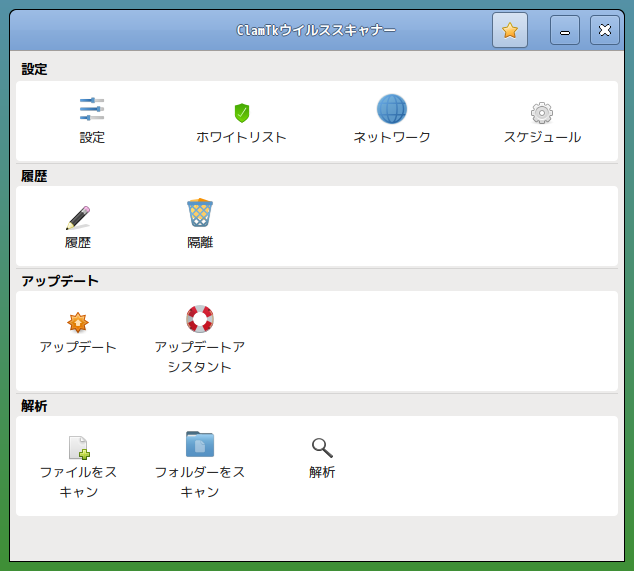Open the 隔離 trash bin icon
Image resolution: width=634 pixels, height=571 pixels.
tap(200, 213)
